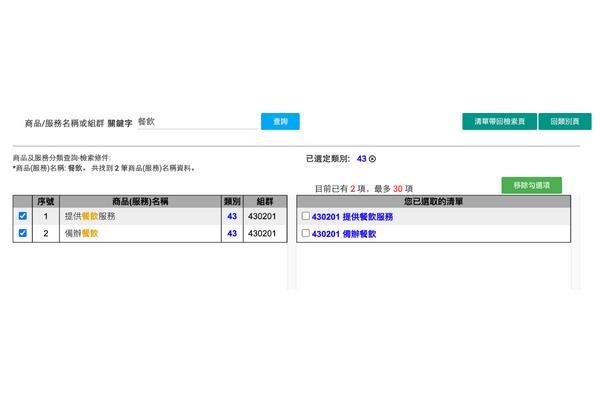Screen dimensions: 600x400
Task: Click the circled X icon beside category 43
Action: [x=373, y=159]
